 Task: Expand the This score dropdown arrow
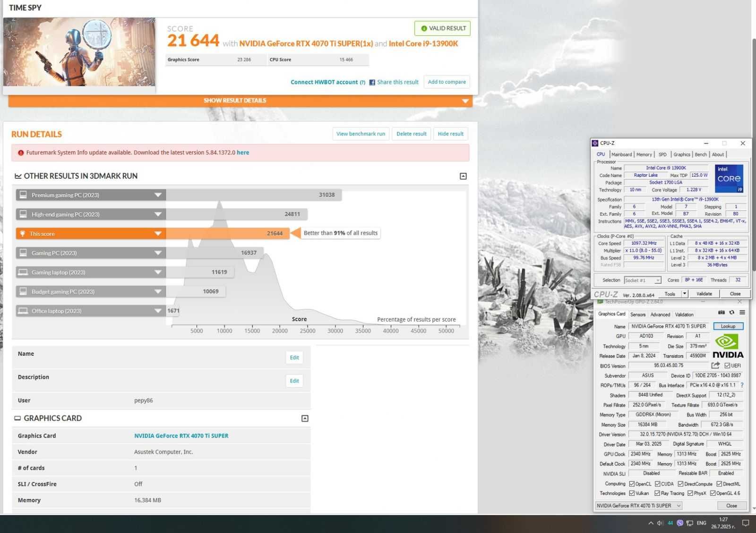click(x=158, y=234)
